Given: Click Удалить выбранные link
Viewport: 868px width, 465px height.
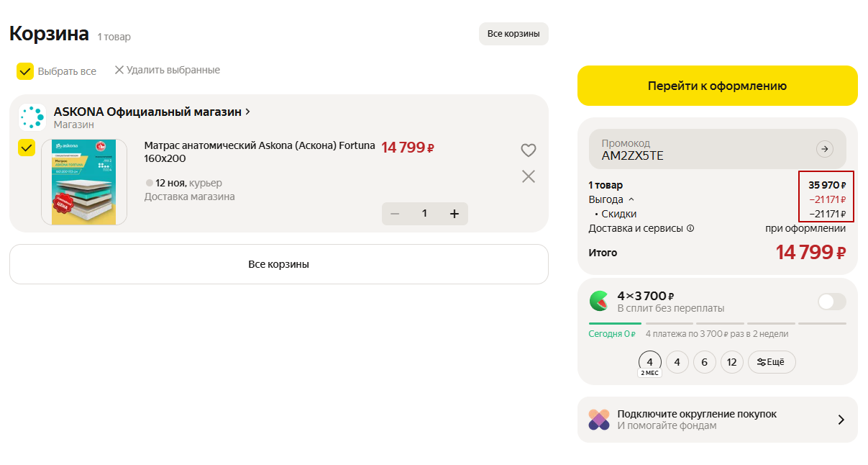Looking at the screenshot, I should 167,70.
